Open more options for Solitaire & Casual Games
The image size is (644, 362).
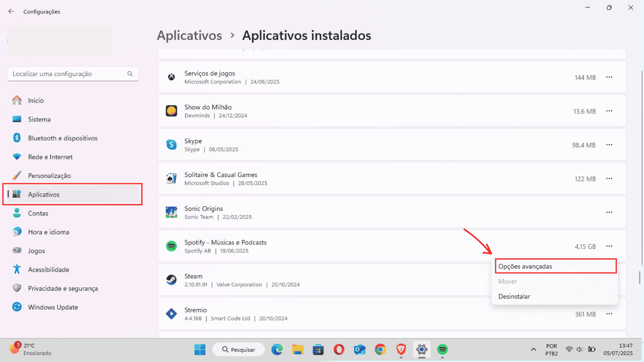point(609,179)
